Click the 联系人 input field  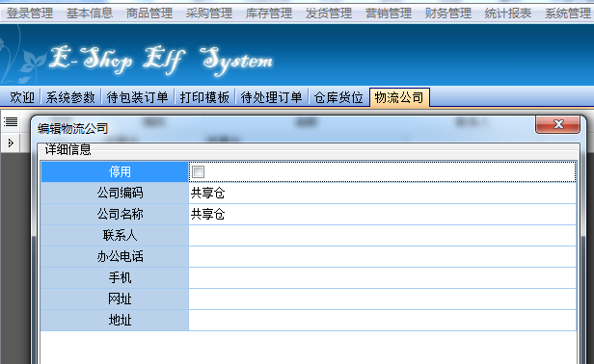[x=382, y=235]
